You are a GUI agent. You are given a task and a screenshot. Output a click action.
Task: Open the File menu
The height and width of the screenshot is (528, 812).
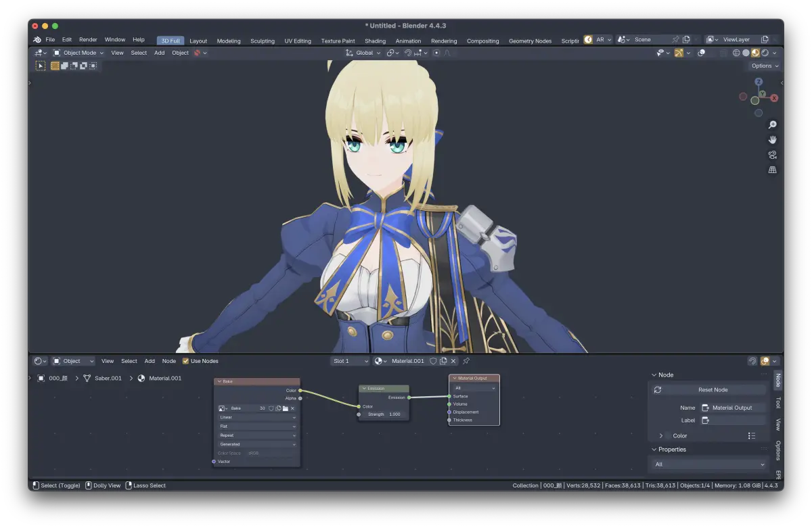50,40
